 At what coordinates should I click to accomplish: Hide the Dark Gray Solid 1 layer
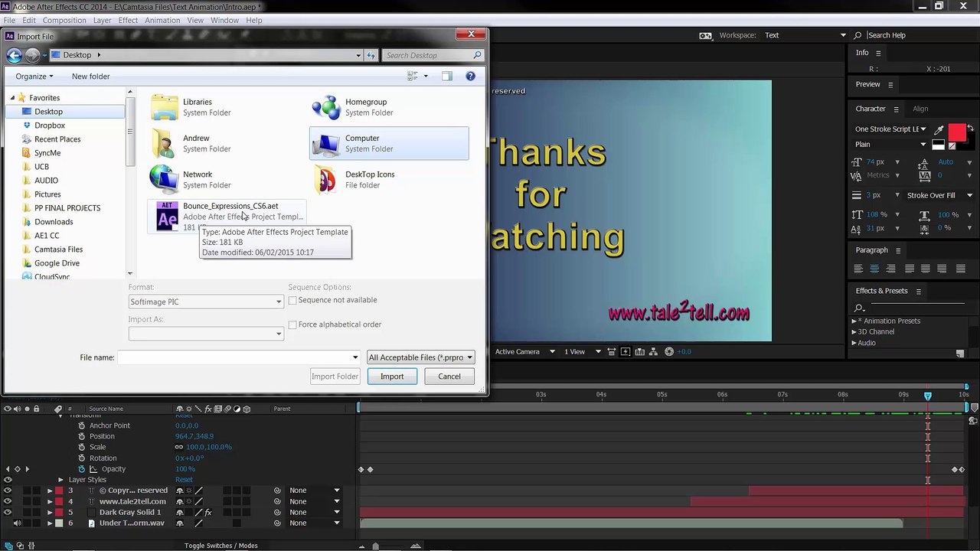pos(8,512)
